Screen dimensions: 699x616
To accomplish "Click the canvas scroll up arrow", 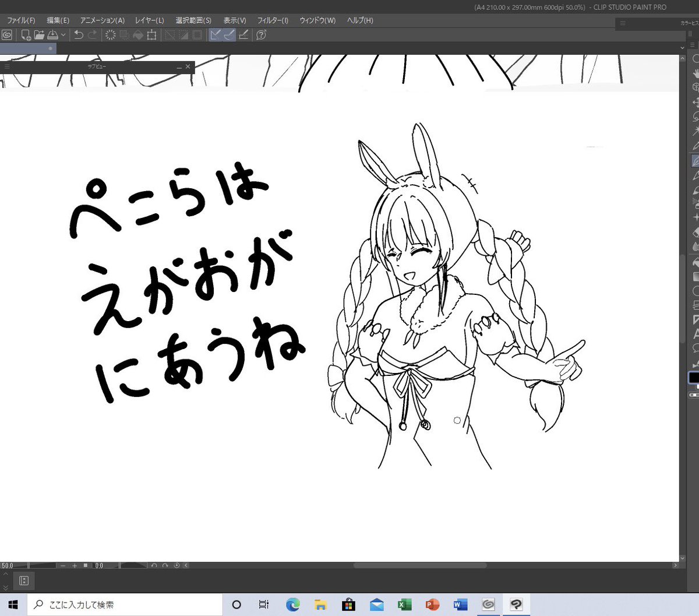I will tap(683, 59).
